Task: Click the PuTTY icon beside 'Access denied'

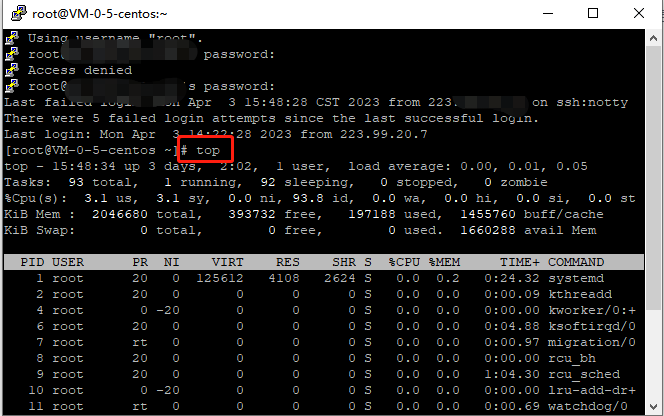Action: [x=12, y=70]
